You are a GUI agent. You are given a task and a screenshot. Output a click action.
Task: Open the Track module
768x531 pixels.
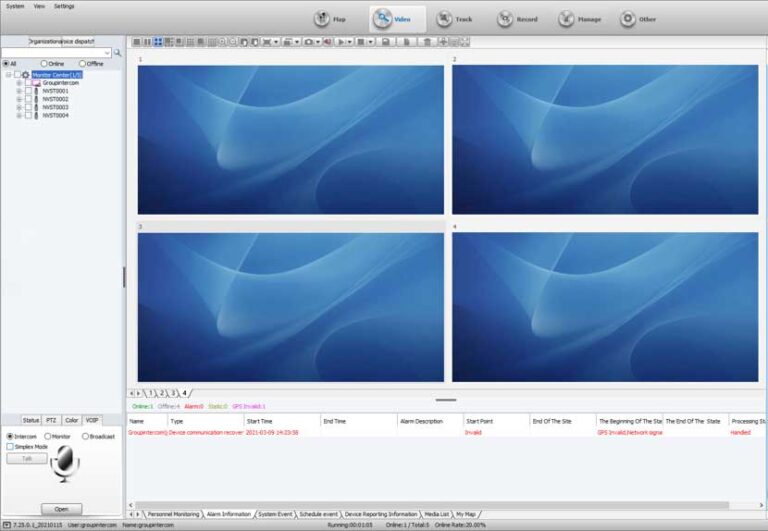(x=455, y=19)
